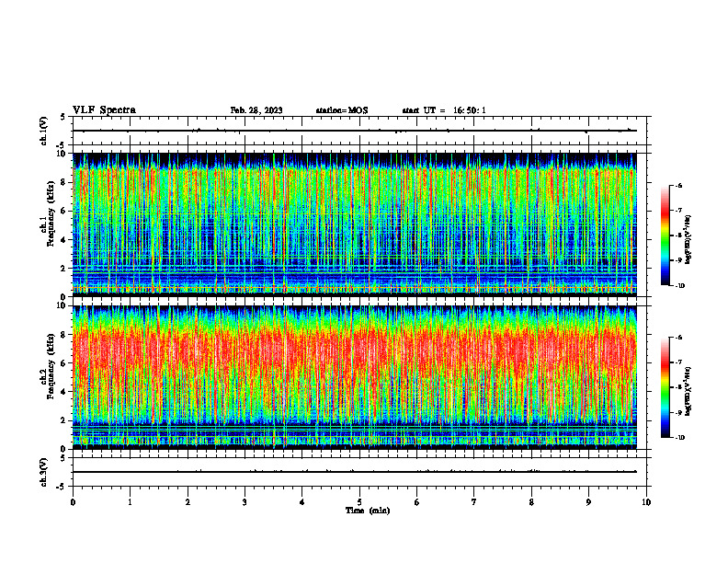Select the date text "Feb. 28, 2023"
This screenshot has width=728, height=563.
click(x=256, y=110)
